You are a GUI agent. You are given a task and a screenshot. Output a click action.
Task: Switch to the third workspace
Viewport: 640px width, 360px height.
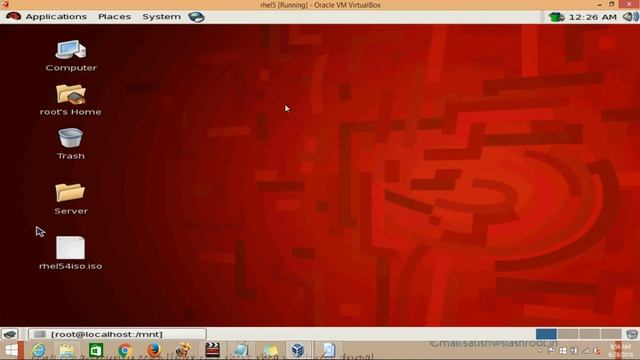coord(589,334)
